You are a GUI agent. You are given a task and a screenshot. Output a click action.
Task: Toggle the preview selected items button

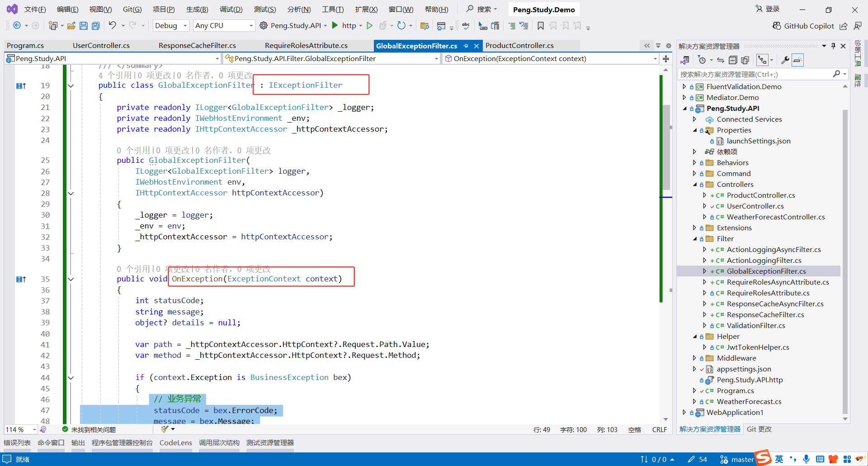[x=797, y=60]
